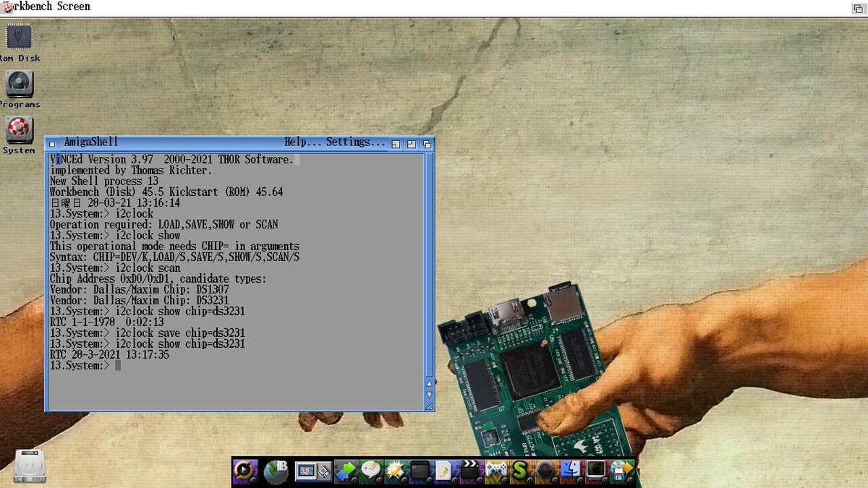
Task: Click 'i2clock save chip=ds3231' command line
Action: [x=147, y=333]
